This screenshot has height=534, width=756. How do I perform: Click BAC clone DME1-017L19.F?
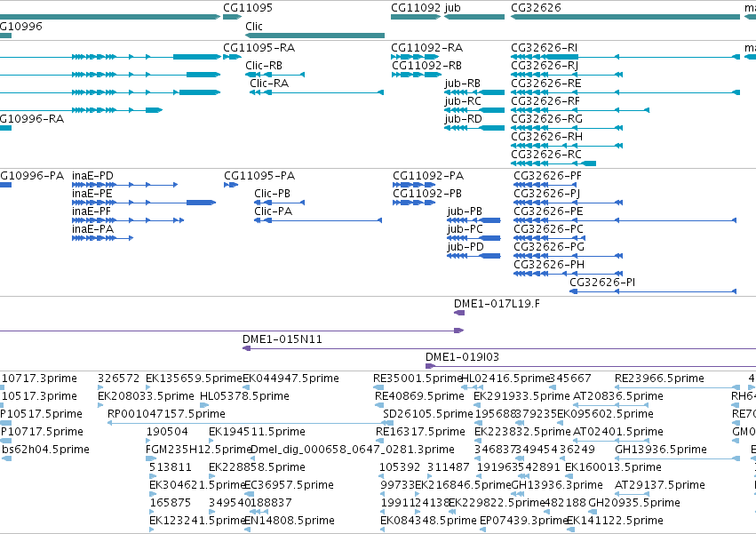point(497,304)
